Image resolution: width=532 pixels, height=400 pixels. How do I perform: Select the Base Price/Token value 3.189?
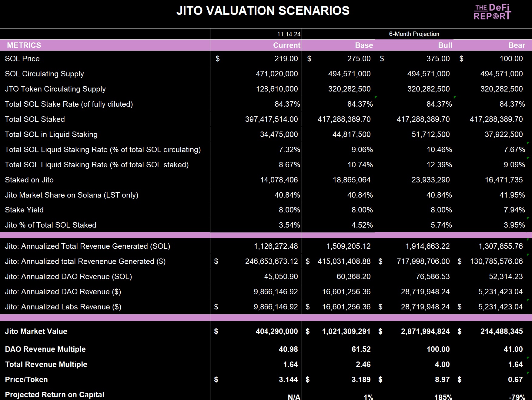tap(361, 379)
